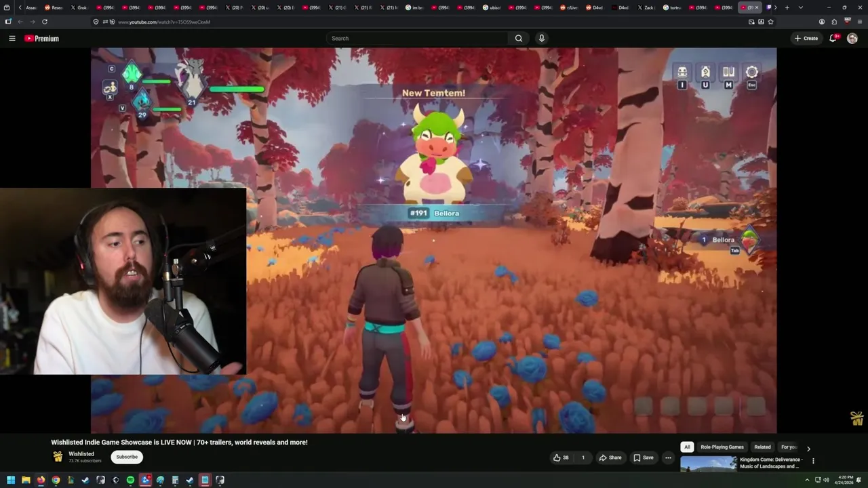Viewport: 868px width, 488px height.
Task: Open Spotify from the taskbar
Action: coord(130,480)
